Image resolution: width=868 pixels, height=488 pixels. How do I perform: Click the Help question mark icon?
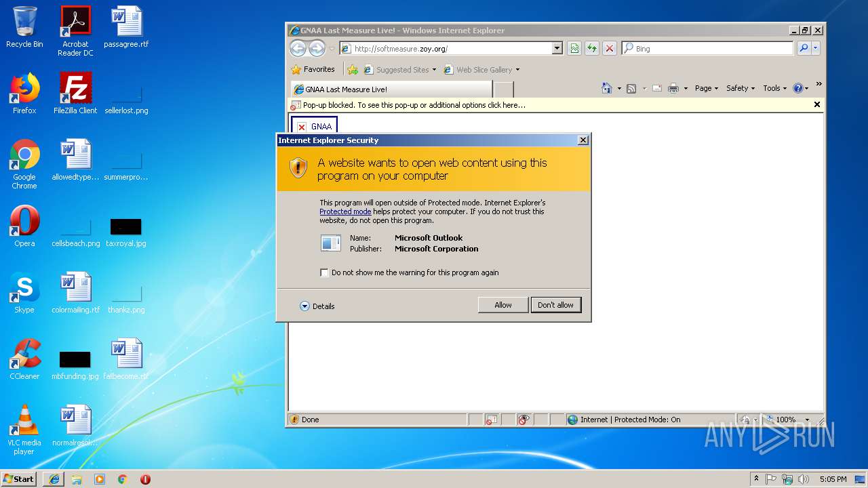point(797,88)
